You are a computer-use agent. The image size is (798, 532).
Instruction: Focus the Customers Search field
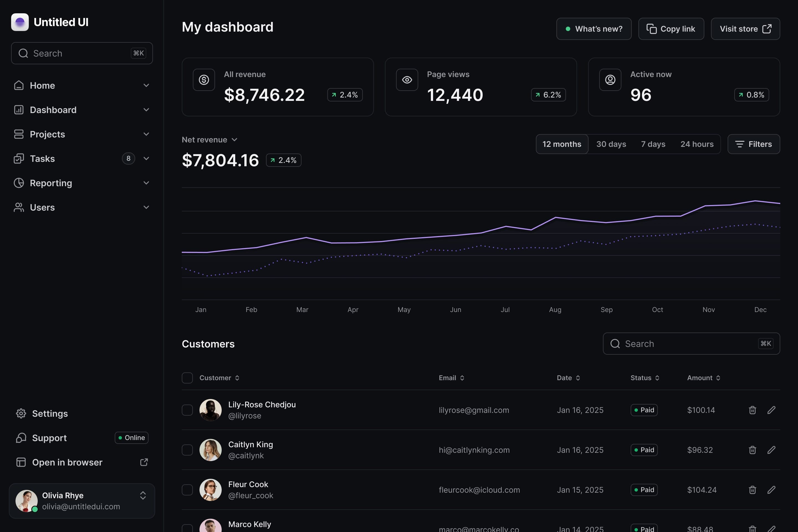(x=691, y=343)
